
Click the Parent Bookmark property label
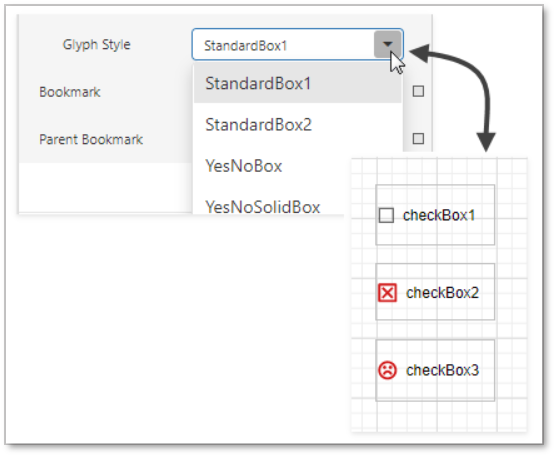pos(91,139)
